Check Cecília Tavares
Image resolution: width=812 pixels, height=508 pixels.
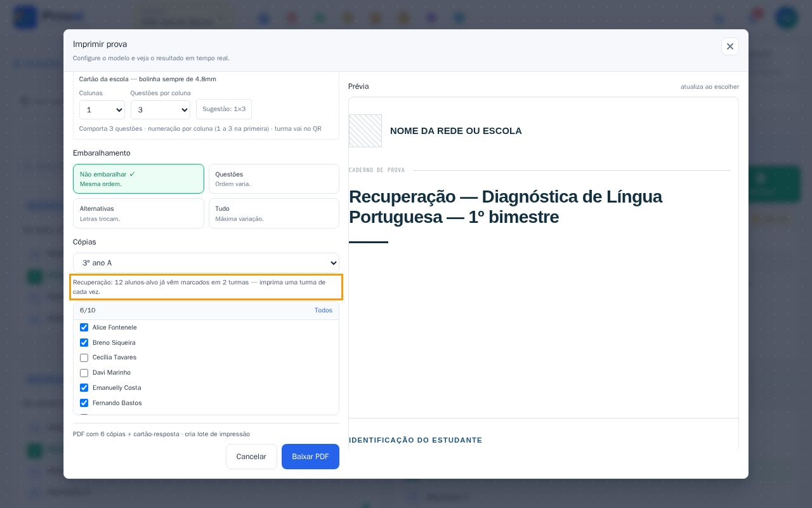84,358
